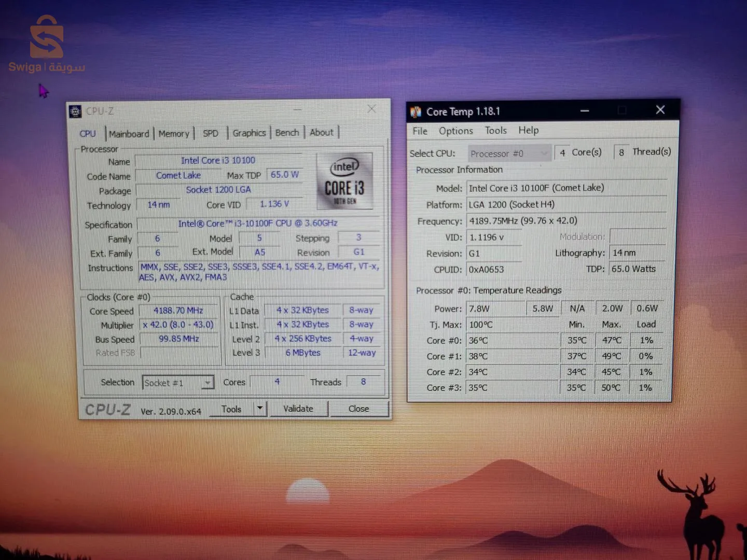The image size is (747, 560).
Task: Open the SPD tab
Action: pos(211,133)
